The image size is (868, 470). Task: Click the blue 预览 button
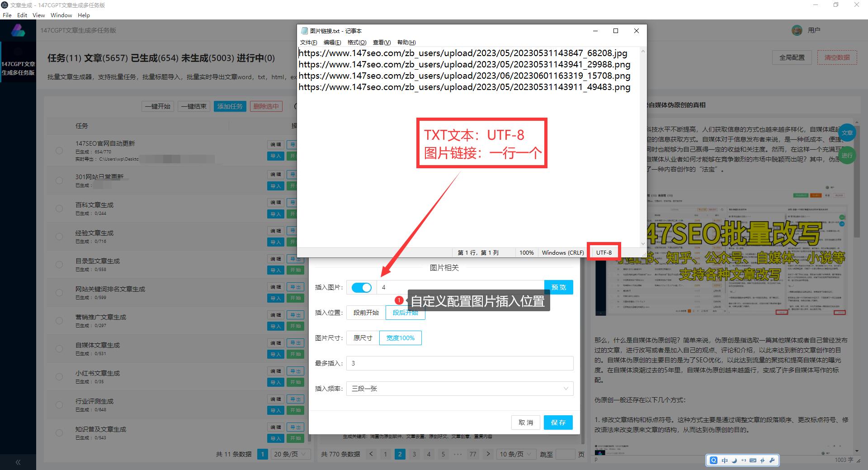[x=559, y=287]
